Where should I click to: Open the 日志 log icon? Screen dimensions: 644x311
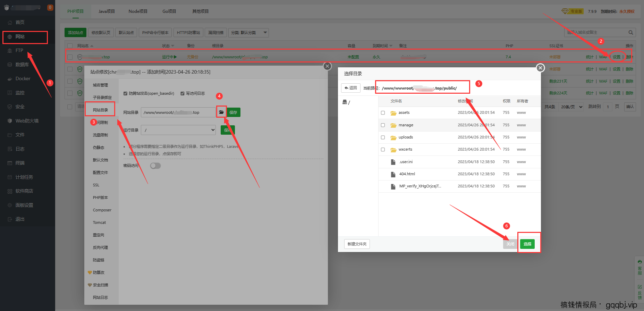pos(10,149)
